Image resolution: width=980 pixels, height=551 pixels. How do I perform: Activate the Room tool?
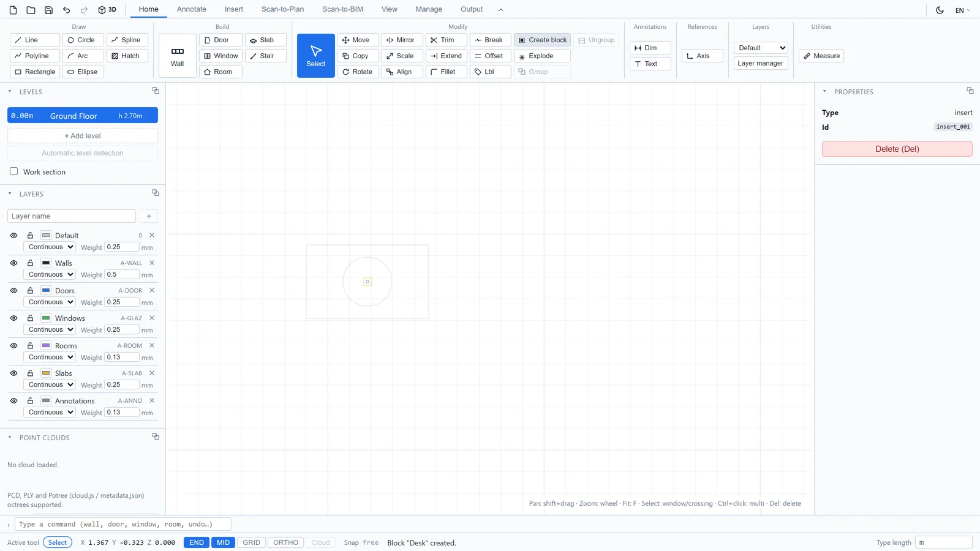coord(221,72)
